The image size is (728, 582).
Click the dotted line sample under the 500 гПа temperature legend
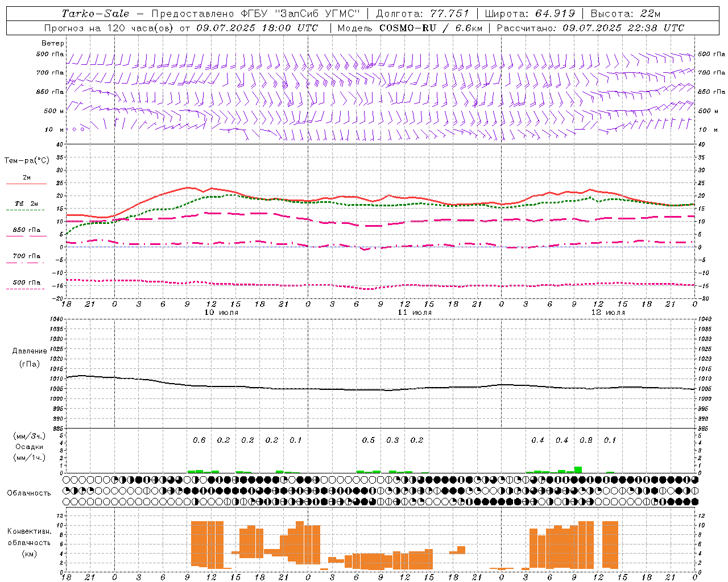click(x=25, y=289)
